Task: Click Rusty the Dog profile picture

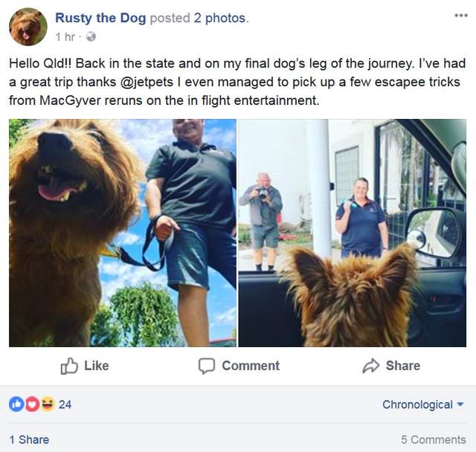Action: pyautogui.click(x=28, y=27)
